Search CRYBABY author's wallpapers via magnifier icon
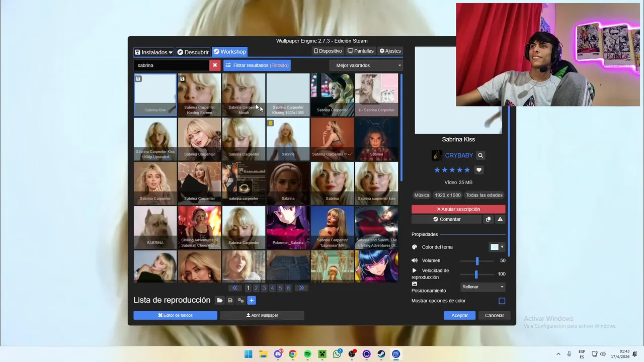This screenshot has height=362, width=644. [480, 156]
